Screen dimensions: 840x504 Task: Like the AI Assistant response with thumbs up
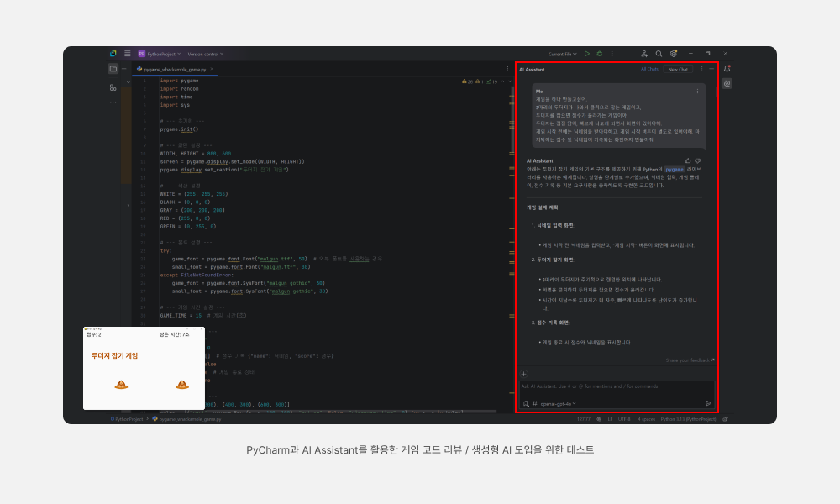[x=688, y=160]
